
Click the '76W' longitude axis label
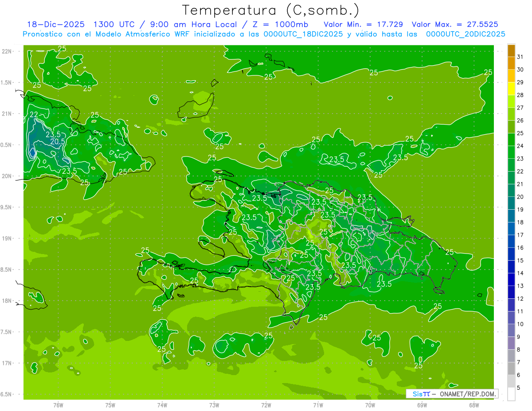58,405
